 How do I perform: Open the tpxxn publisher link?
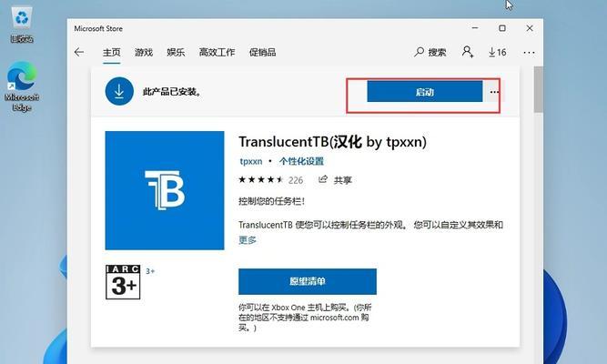(x=251, y=161)
